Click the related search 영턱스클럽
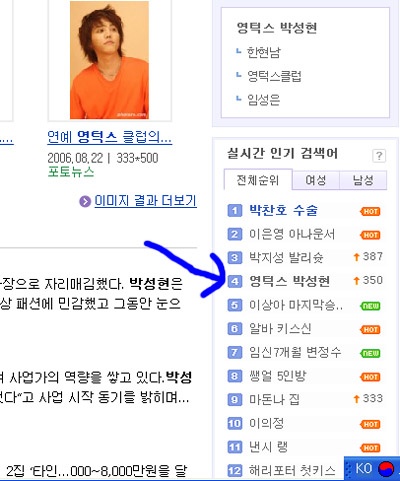The width and height of the screenshot is (400, 481). (274, 76)
